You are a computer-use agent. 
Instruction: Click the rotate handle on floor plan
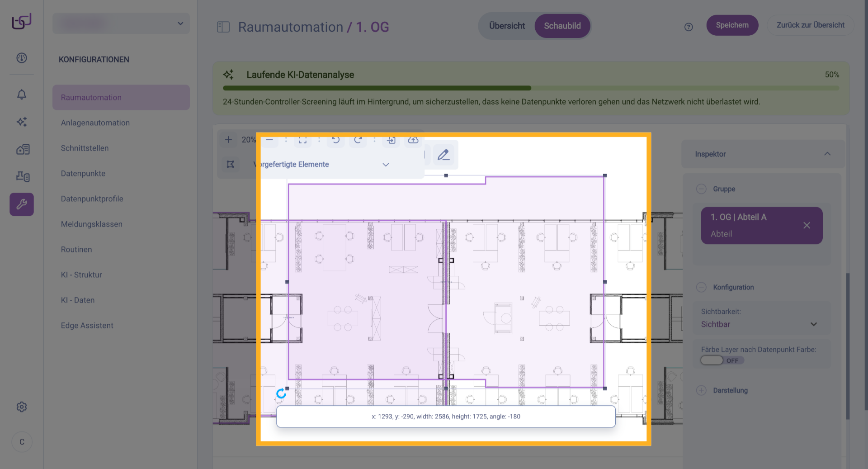click(x=281, y=393)
